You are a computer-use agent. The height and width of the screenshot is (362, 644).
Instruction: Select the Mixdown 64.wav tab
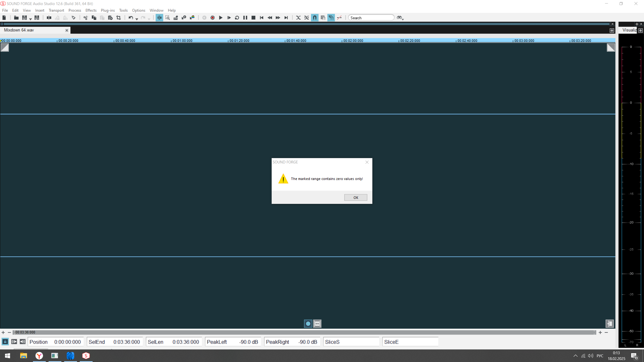coord(19,30)
